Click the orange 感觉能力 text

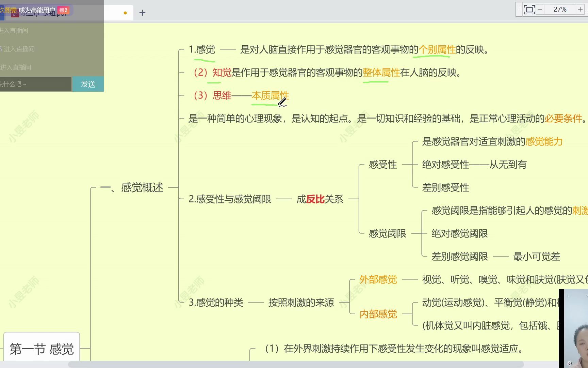point(544,141)
